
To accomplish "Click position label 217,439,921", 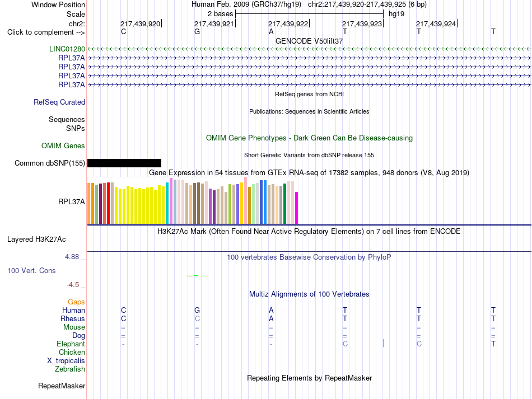I will pos(214,24).
